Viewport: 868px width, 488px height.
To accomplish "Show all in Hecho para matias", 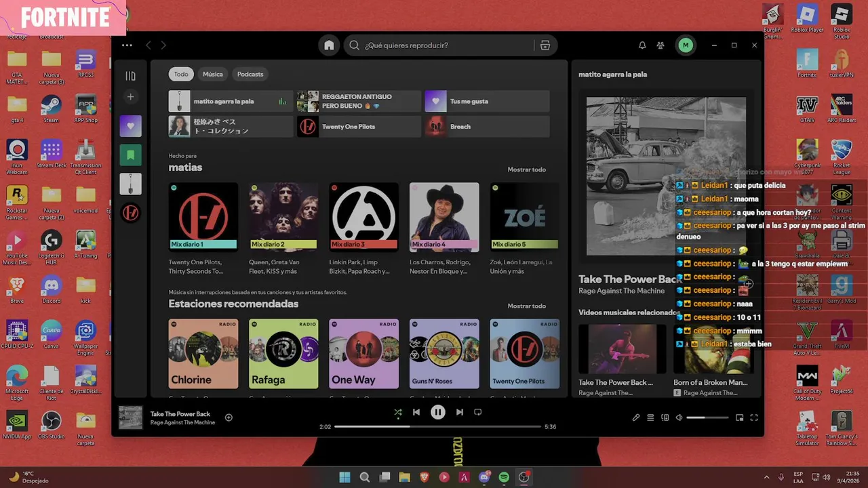I will 526,169.
